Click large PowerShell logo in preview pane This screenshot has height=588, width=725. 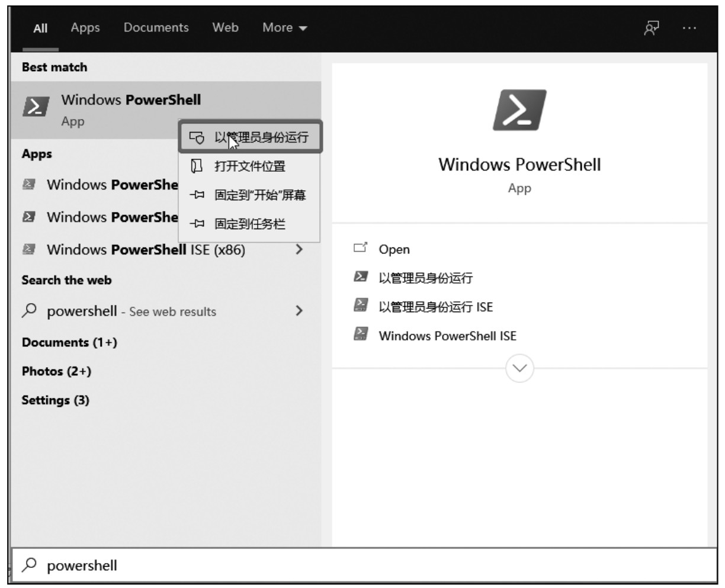pyautogui.click(x=519, y=111)
